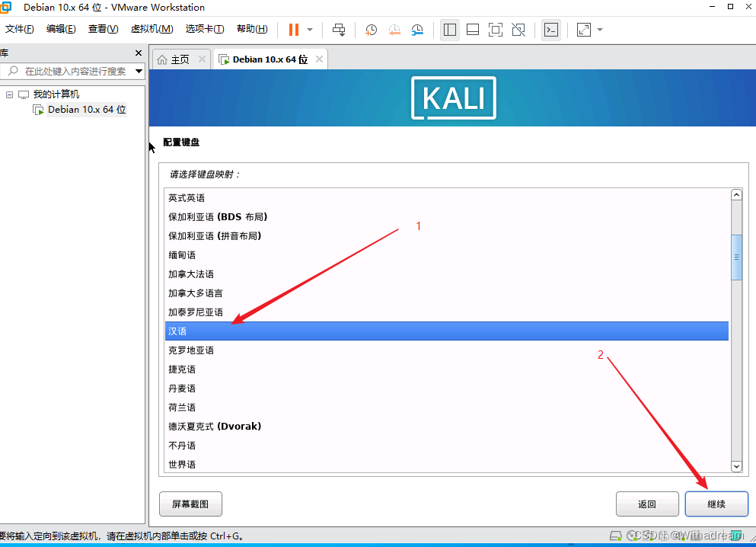Select 荷兰语 keyboard layout
The image size is (756, 547).
point(446,408)
